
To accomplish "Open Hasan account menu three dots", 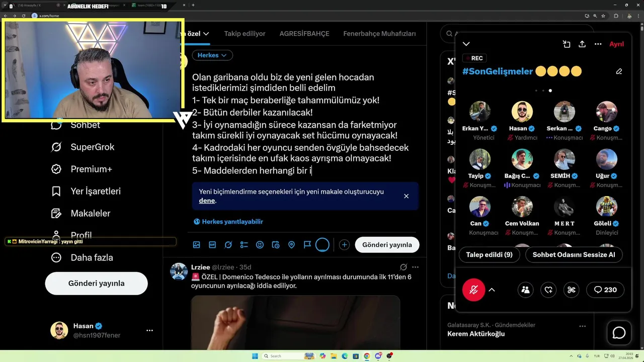I will tap(149, 330).
